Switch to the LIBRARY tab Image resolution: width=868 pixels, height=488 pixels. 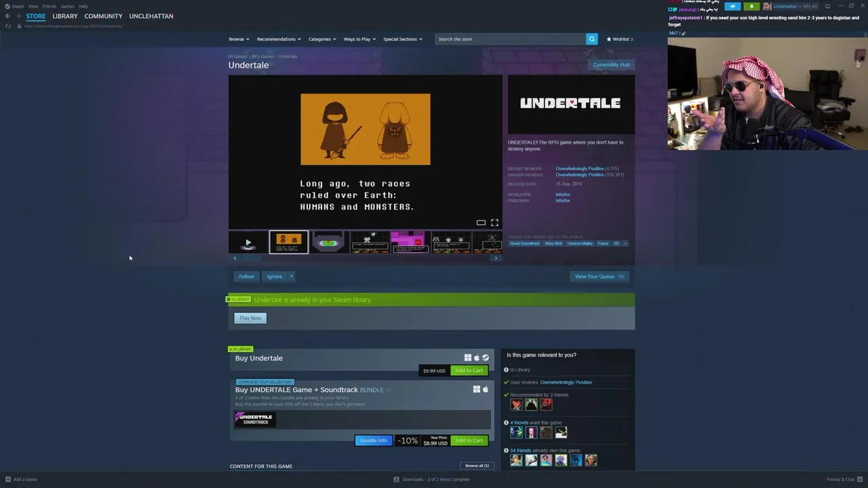point(65,16)
